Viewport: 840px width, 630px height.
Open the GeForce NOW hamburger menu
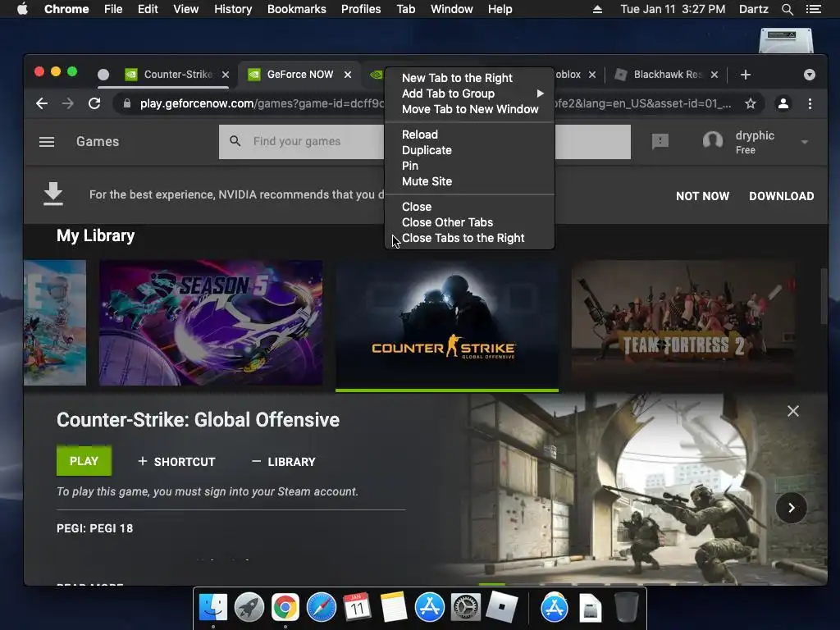coord(47,142)
